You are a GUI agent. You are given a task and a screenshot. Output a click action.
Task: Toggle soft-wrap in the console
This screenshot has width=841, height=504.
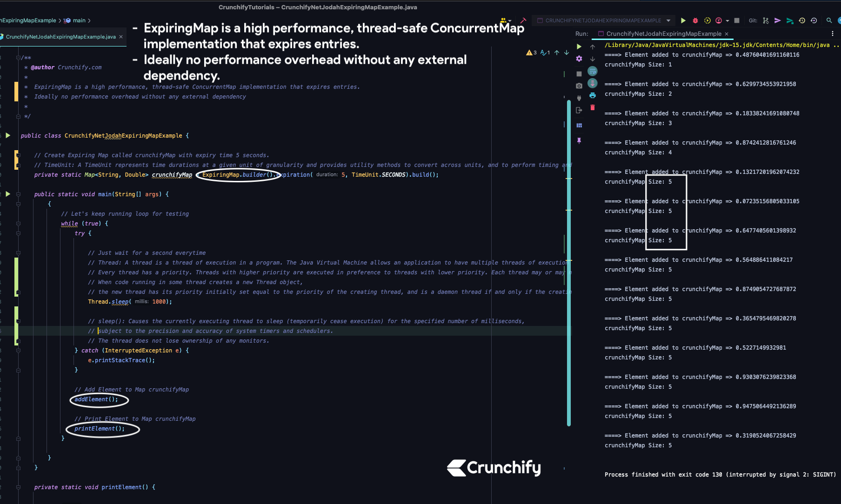[592, 71]
